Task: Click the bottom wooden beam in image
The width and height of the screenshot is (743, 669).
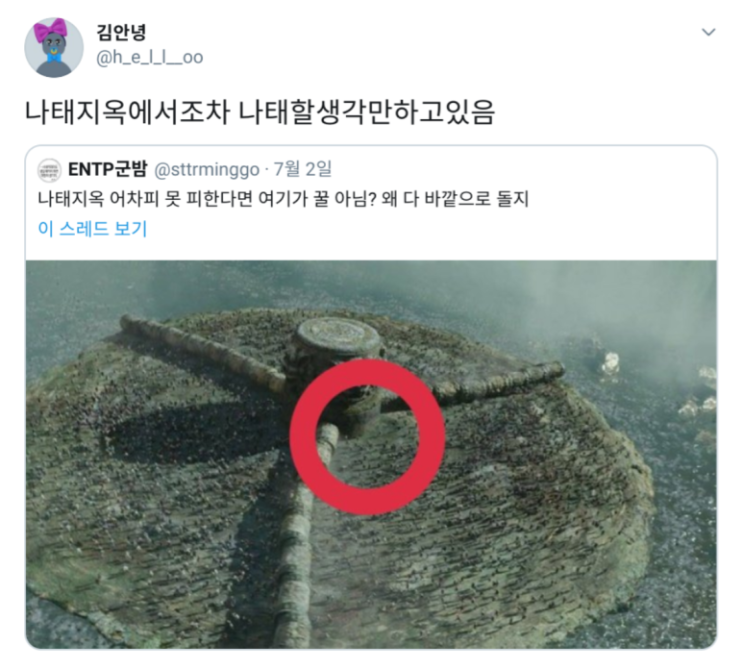Action: (x=299, y=535)
